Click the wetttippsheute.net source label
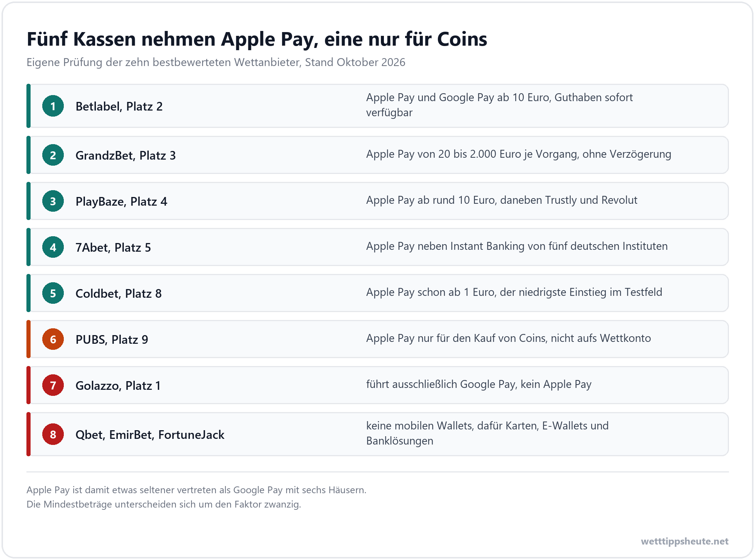 pos(685,541)
